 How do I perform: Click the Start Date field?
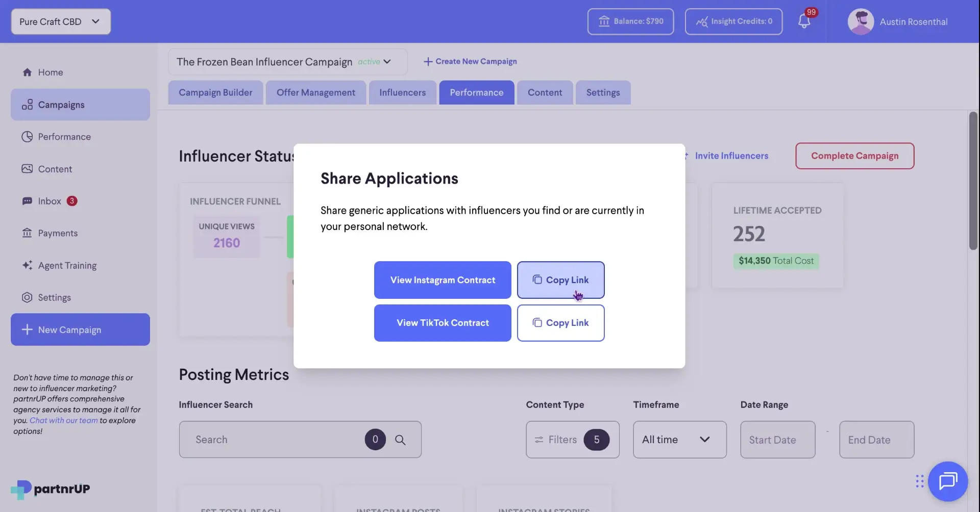pyautogui.click(x=777, y=439)
